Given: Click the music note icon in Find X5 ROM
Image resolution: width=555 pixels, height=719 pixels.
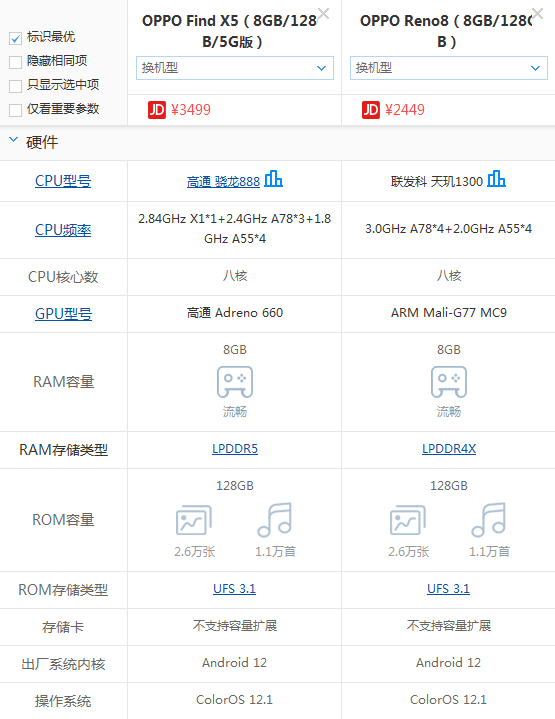Looking at the screenshot, I should 275,520.
